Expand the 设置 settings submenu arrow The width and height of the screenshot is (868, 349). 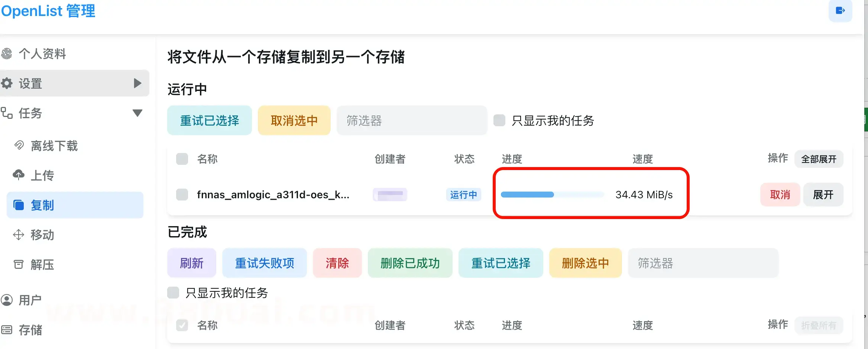[138, 83]
